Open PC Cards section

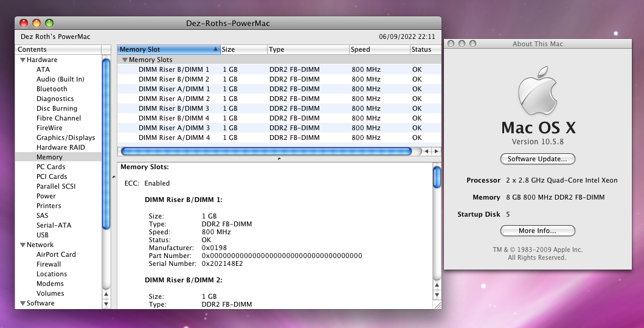tap(51, 167)
